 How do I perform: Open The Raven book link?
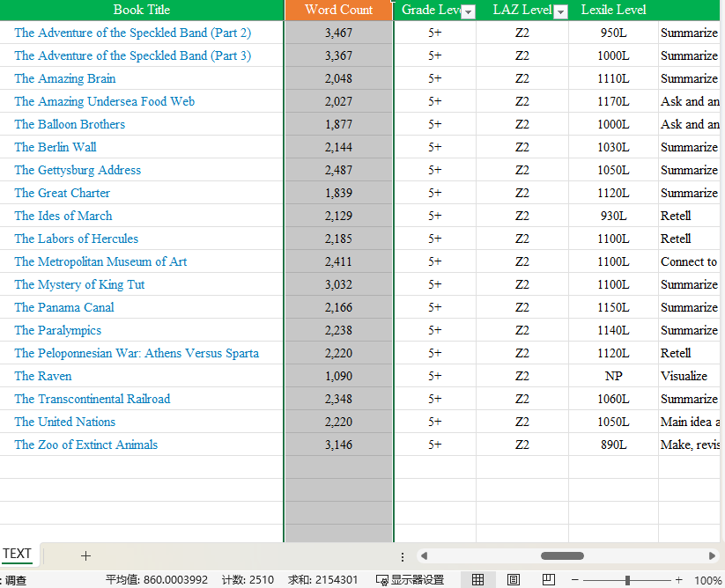coord(43,376)
